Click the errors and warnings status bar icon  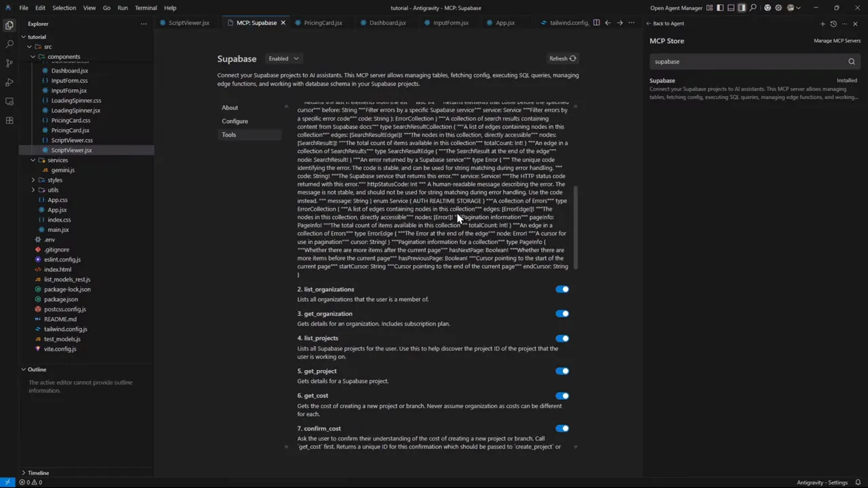pos(31,482)
